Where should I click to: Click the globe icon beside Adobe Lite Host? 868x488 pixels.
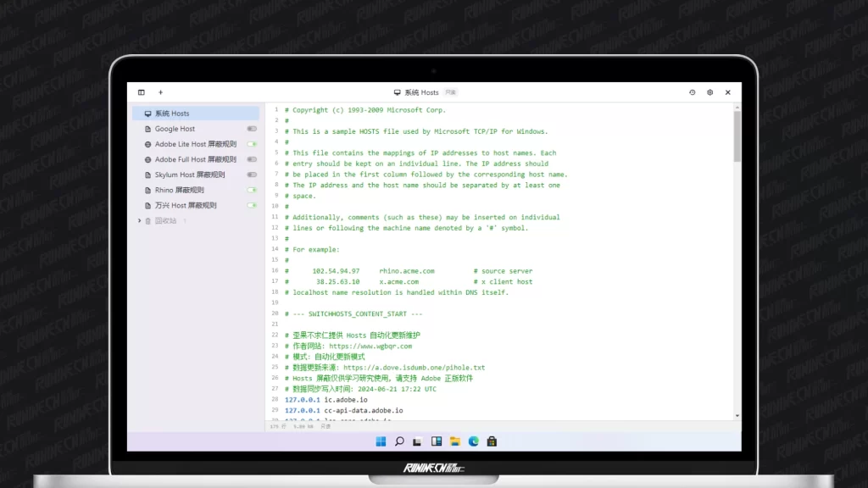(148, 144)
